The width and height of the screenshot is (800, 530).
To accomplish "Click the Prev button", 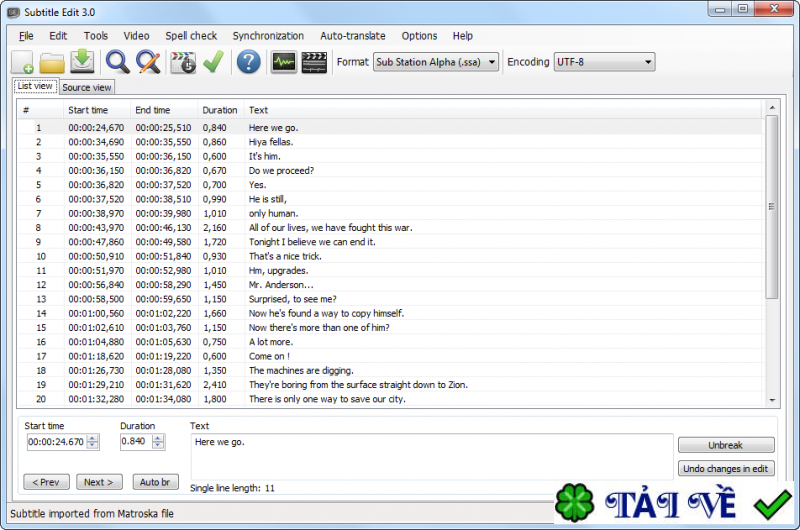I will [x=46, y=482].
